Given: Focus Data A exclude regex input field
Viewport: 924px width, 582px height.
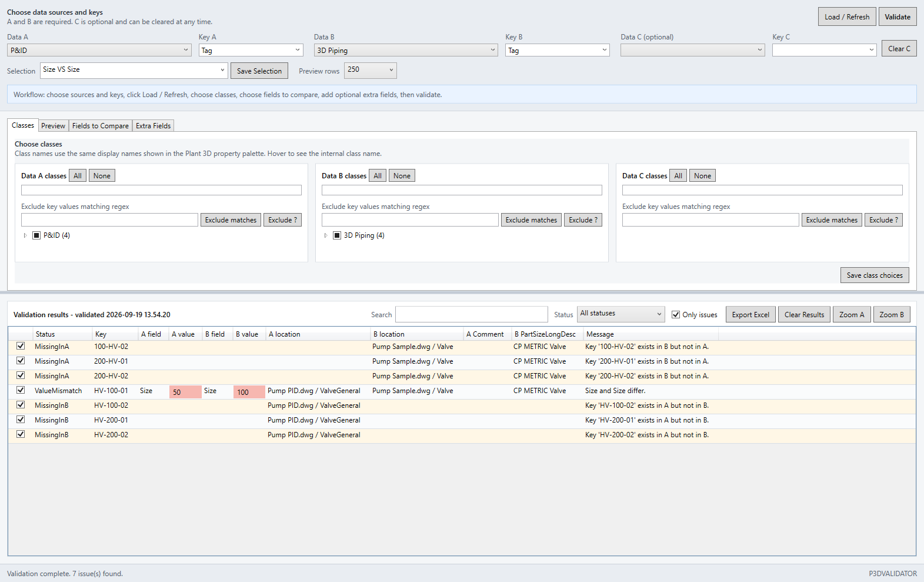Looking at the screenshot, I should click(109, 220).
